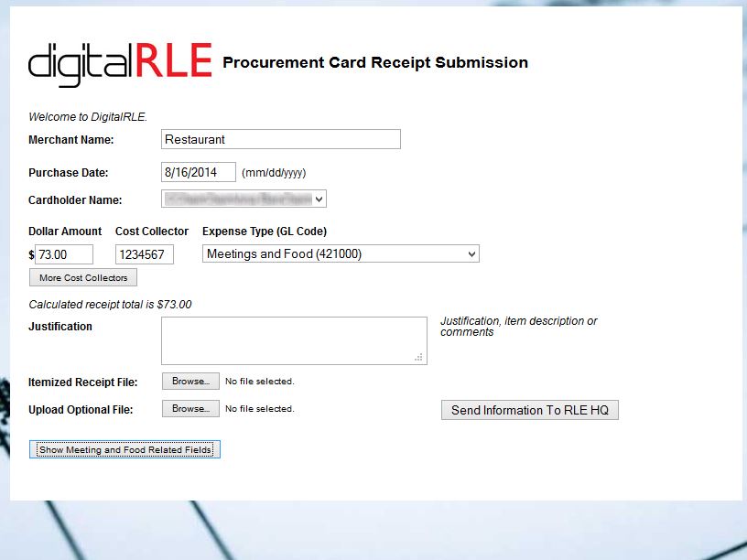The height and width of the screenshot is (560, 747).
Task: Grab the Justification text area resize handle
Action: pyautogui.click(x=419, y=358)
